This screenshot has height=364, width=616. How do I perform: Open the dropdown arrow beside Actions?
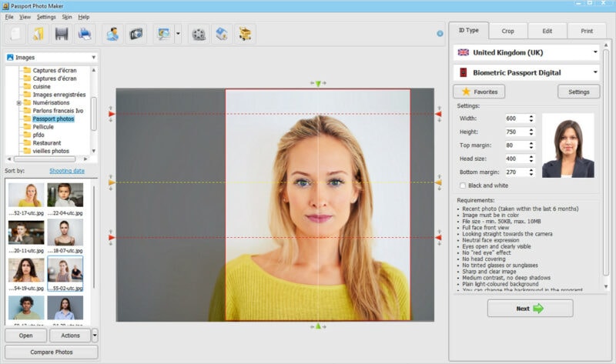[95, 336]
